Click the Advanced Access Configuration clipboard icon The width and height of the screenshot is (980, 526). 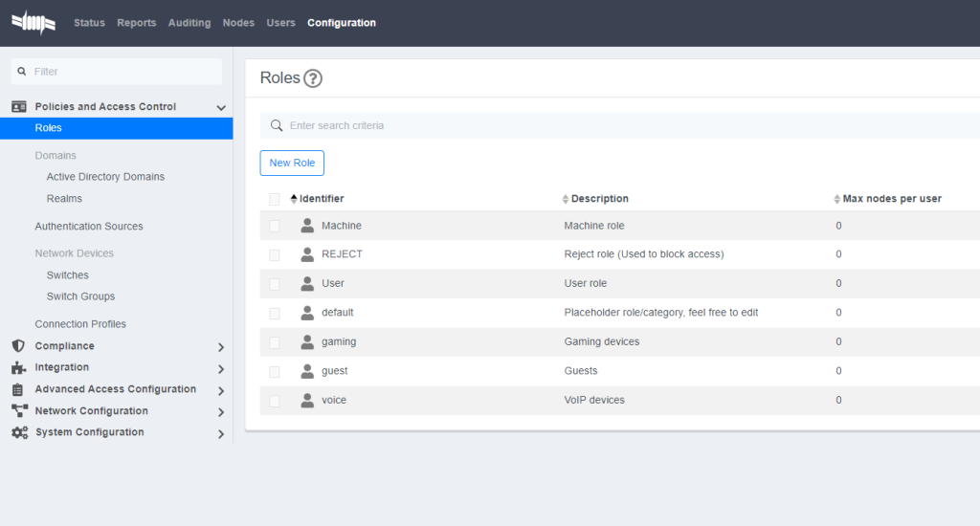click(18, 389)
